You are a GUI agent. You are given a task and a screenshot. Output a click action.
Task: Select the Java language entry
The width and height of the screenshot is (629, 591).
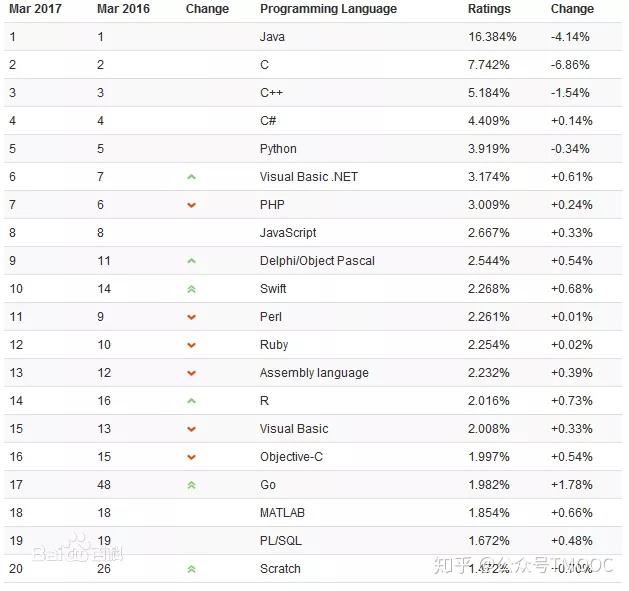272,37
